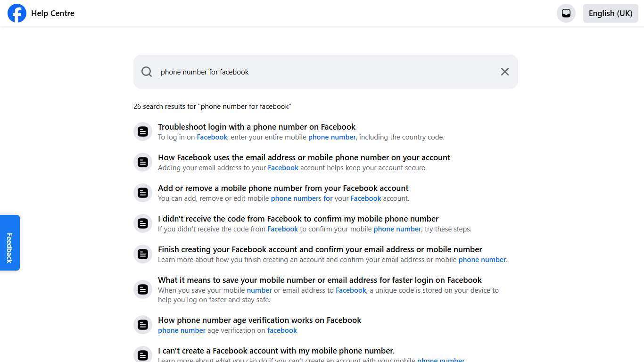The width and height of the screenshot is (644, 362).
Task: Click the Facebook logo
Action: [x=17, y=13]
